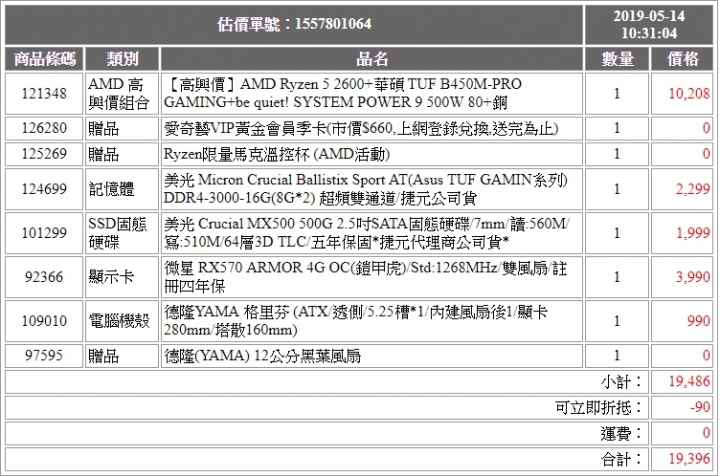720x476 pixels.
Task: Select barcode 97595
Action: 44,356
